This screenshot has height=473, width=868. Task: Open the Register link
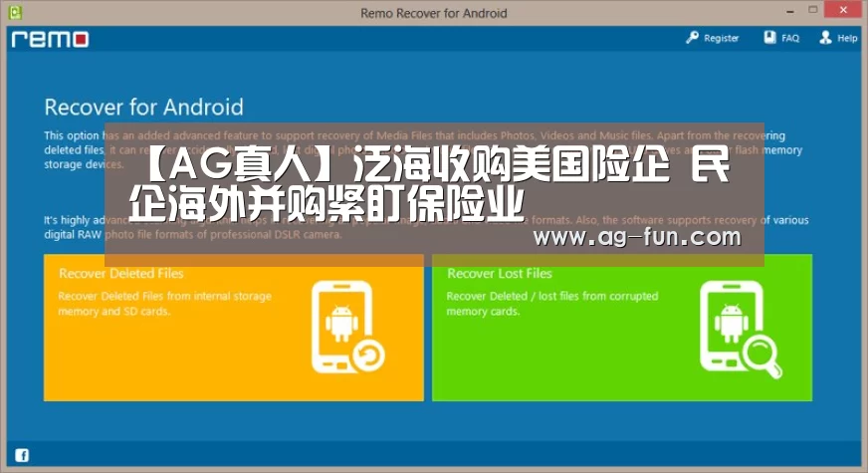tap(721, 38)
